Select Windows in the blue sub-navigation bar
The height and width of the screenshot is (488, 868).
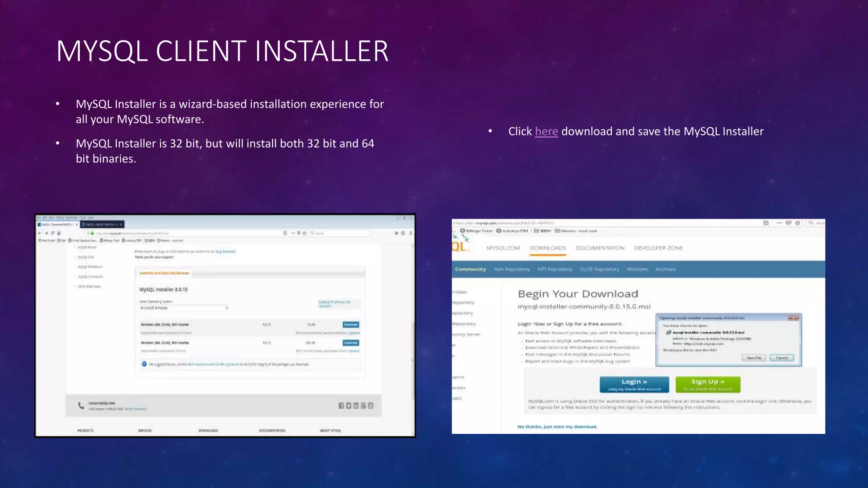coord(637,269)
